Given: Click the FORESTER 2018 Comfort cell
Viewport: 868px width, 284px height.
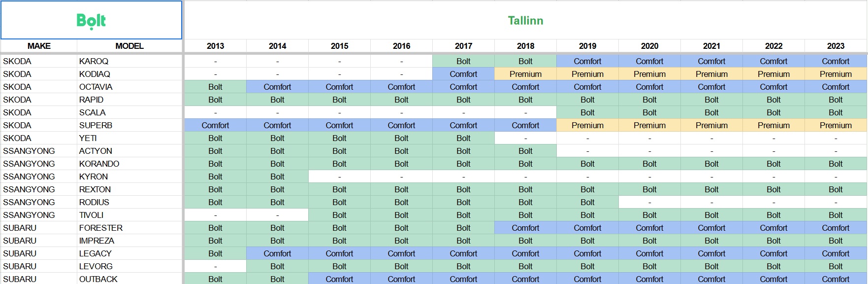Looking at the screenshot, I should click(525, 228).
